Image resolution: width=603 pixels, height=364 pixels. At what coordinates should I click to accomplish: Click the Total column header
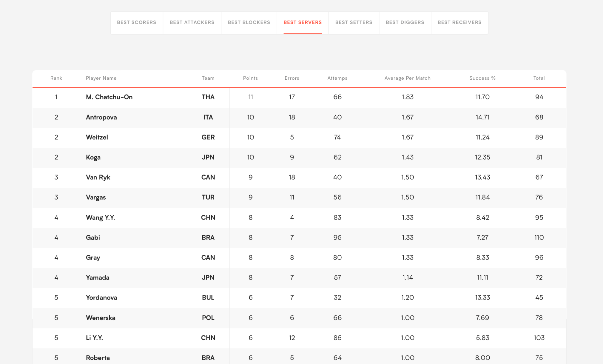(x=539, y=78)
